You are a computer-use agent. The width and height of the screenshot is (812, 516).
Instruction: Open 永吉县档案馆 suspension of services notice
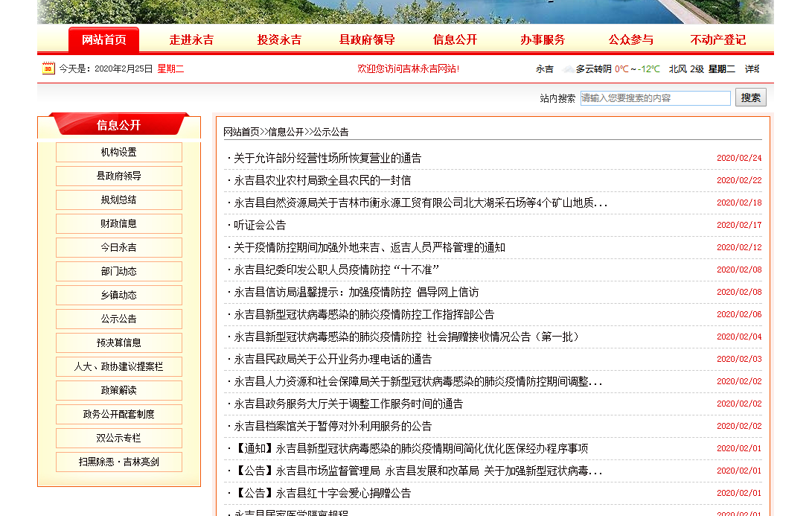pyautogui.click(x=333, y=427)
